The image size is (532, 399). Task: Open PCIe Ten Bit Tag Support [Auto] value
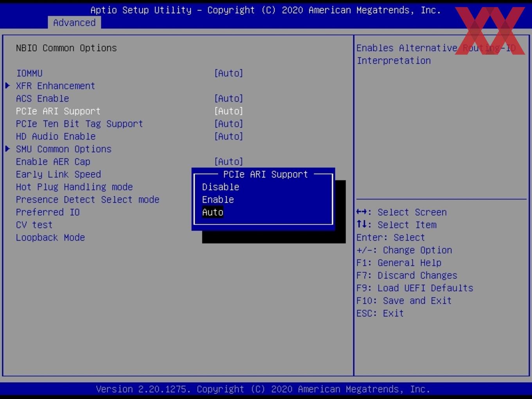coord(229,124)
